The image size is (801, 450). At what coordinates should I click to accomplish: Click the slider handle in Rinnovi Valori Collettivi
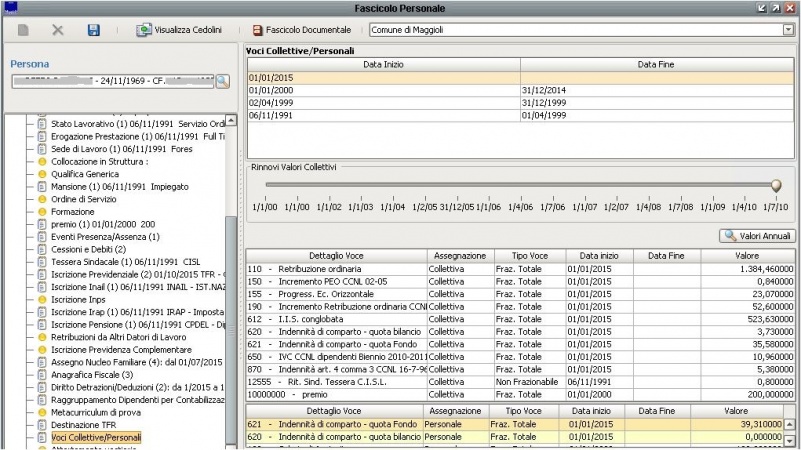[776, 185]
